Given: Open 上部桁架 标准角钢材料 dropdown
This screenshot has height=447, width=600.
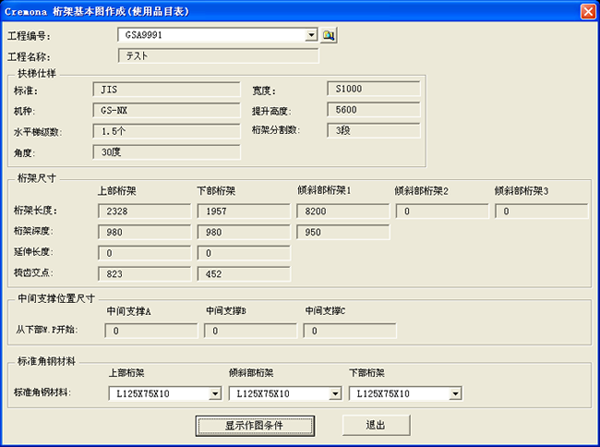Looking at the screenshot, I should [x=214, y=394].
